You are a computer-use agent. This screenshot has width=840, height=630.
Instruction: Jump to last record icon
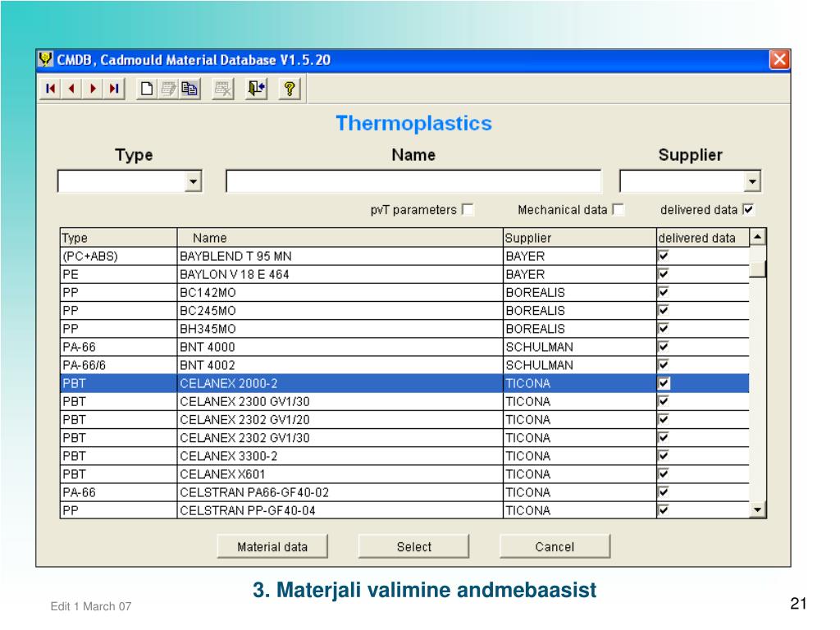click(x=113, y=89)
